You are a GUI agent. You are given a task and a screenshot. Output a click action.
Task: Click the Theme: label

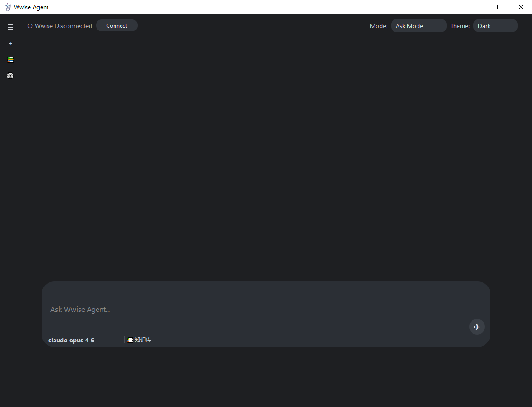(460, 26)
